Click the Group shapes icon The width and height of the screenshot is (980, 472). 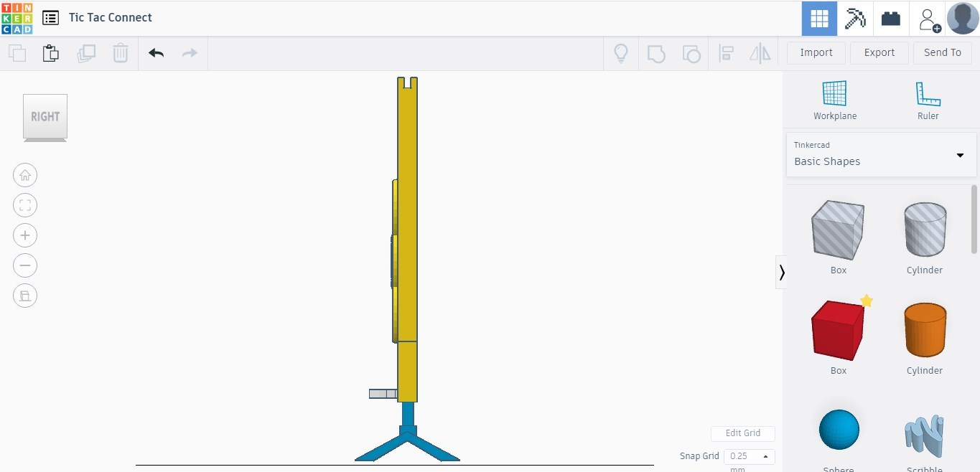click(656, 53)
